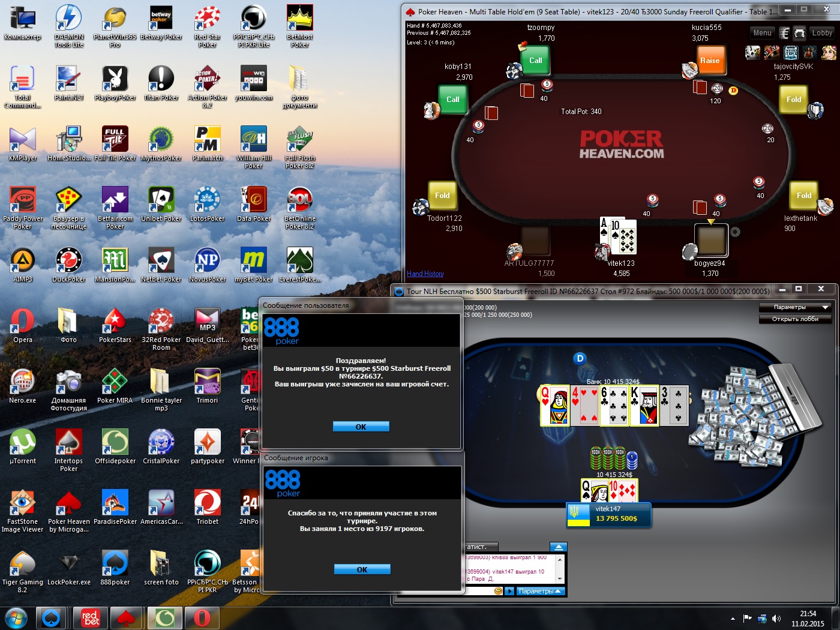Open the William Hill Poker icon

tap(253, 146)
